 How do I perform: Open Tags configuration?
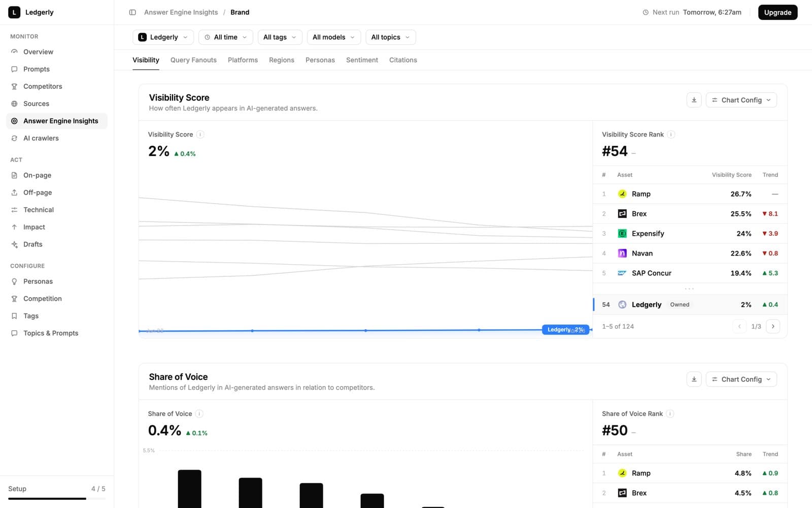(x=56, y=316)
